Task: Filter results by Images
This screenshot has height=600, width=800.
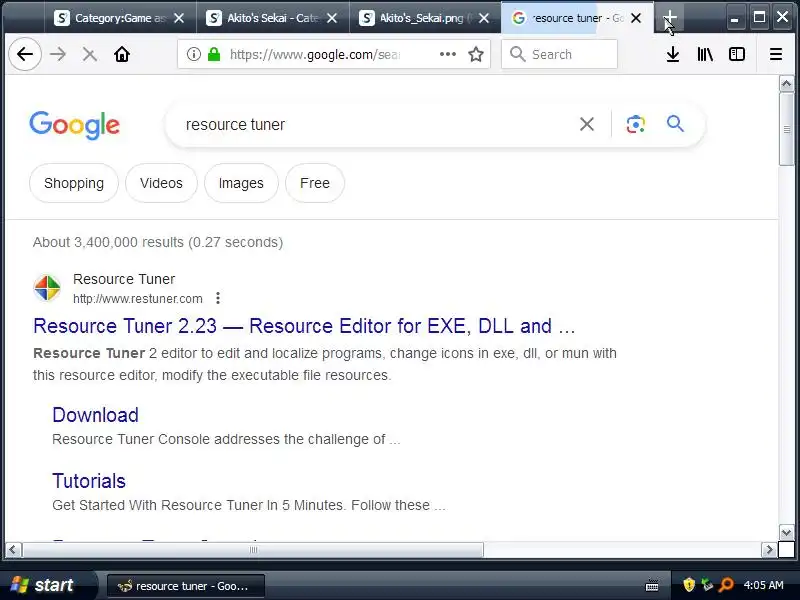Action: pos(241,183)
